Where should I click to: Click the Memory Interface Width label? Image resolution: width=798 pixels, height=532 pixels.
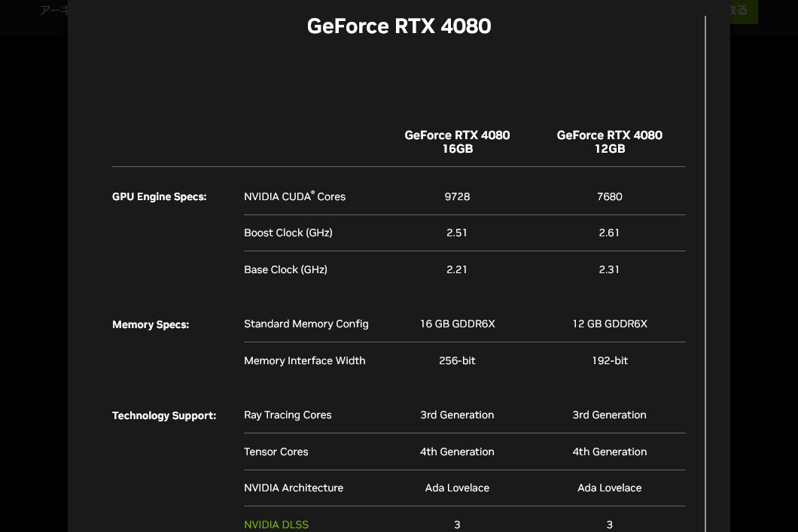[304, 360]
